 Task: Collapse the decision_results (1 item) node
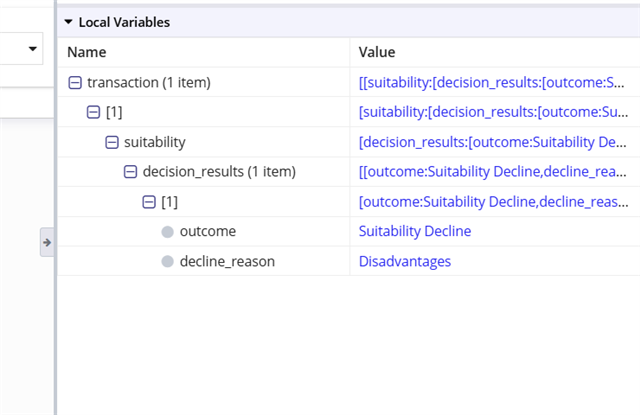tap(130, 172)
